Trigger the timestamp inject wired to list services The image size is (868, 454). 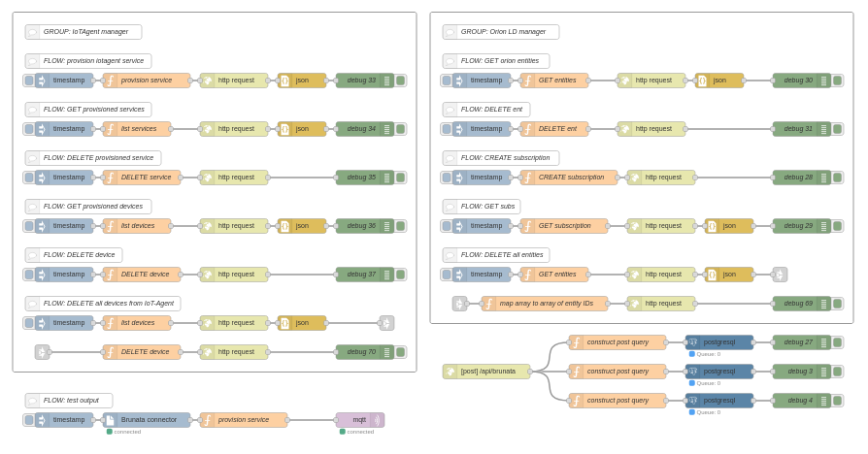point(29,129)
